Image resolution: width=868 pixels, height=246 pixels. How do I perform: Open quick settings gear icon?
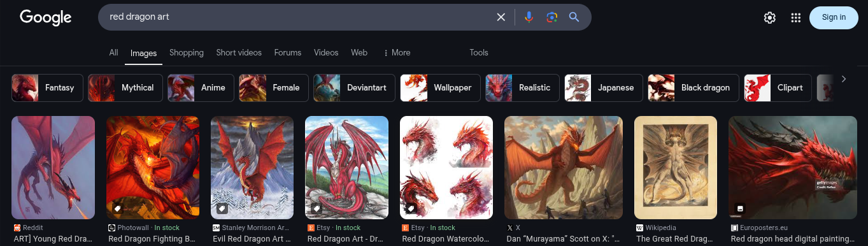[x=769, y=18]
